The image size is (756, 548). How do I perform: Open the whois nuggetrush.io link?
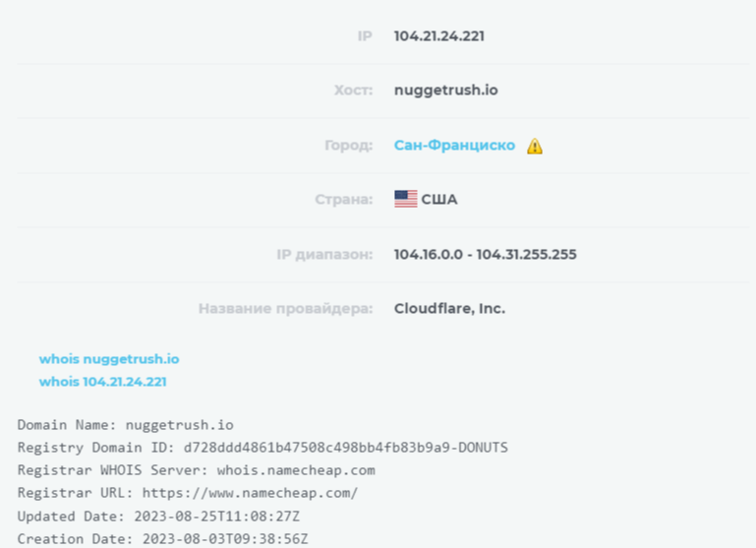109,359
